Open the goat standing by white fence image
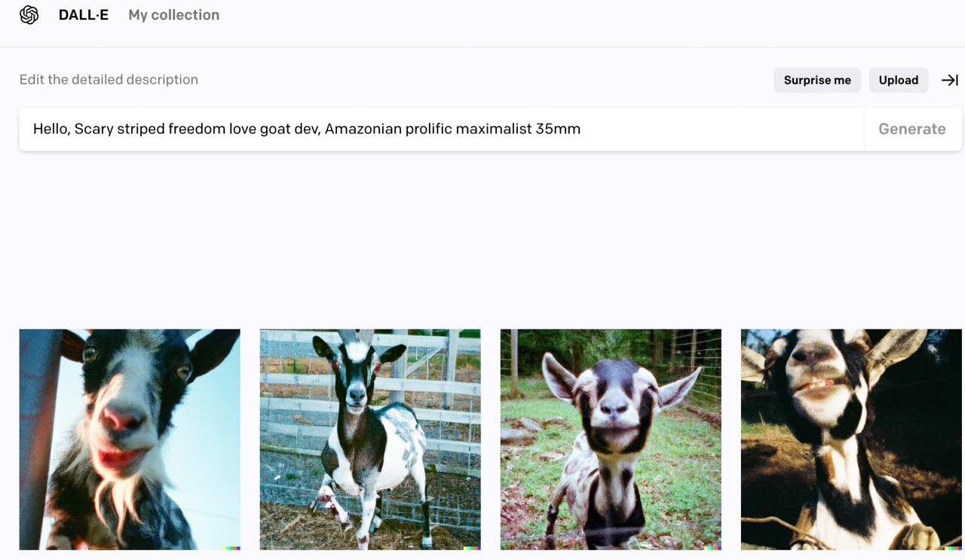The height and width of the screenshot is (560, 965). coord(370,439)
